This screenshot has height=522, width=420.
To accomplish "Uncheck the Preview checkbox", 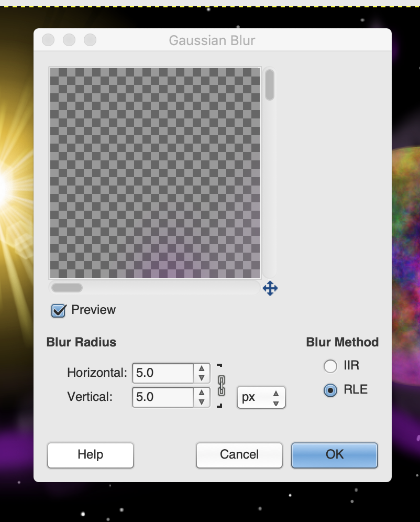I will tap(59, 310).
